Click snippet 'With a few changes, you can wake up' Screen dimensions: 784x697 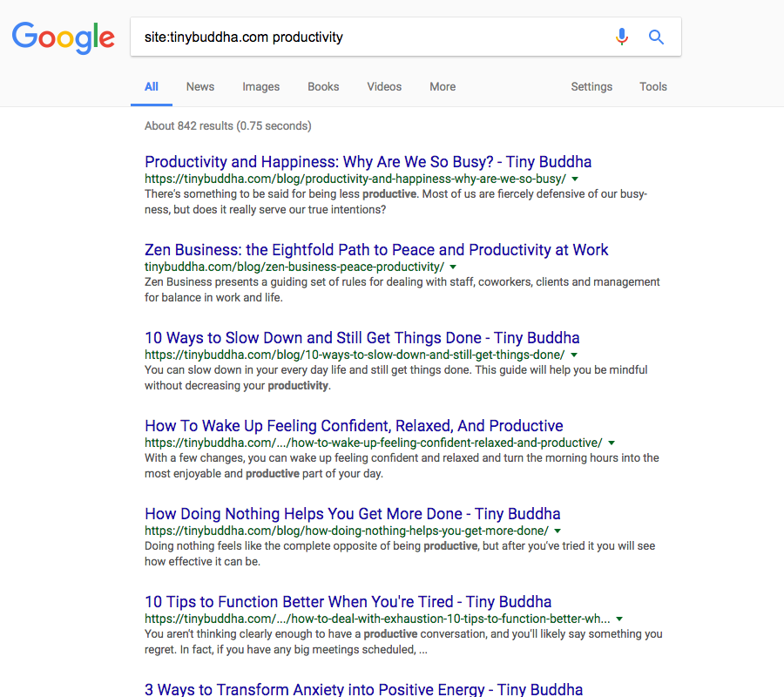(x=402, y=465)
